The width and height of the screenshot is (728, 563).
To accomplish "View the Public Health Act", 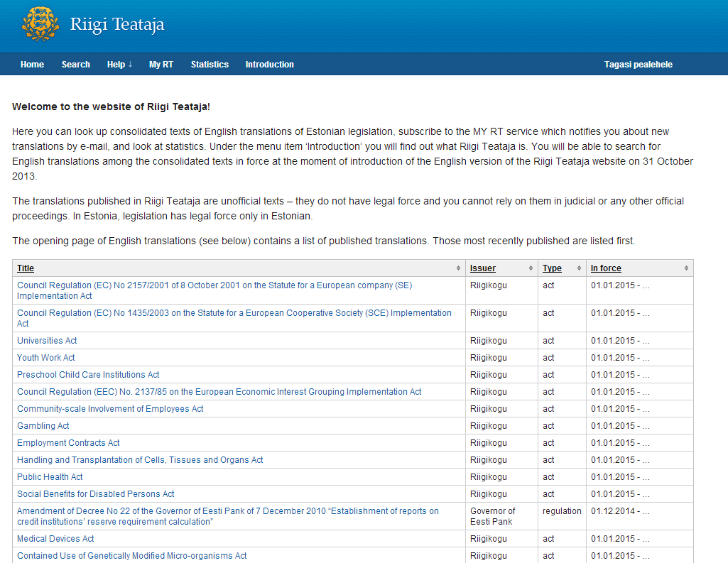I will click(50, 477).
